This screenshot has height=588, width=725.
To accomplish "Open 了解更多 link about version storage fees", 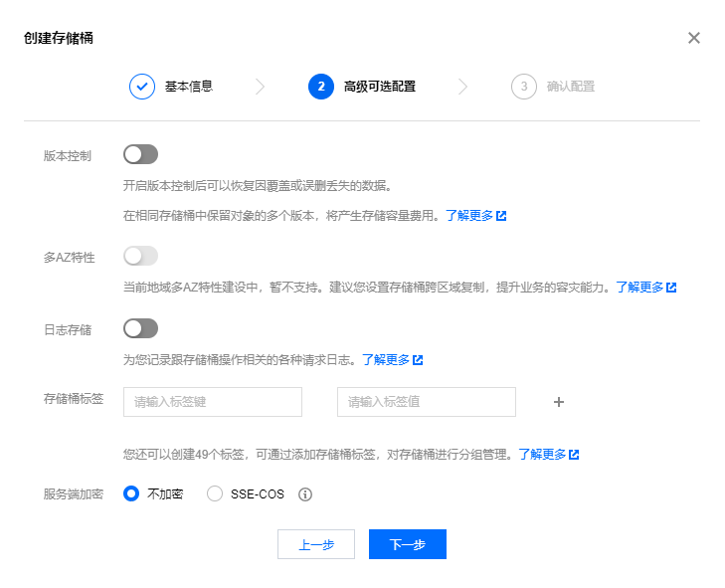I will (475, 216).
